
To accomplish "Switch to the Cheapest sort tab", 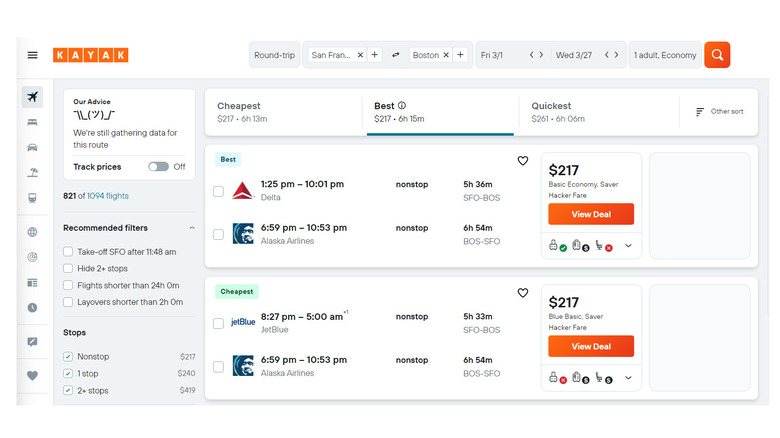I will tap(283, 112).
